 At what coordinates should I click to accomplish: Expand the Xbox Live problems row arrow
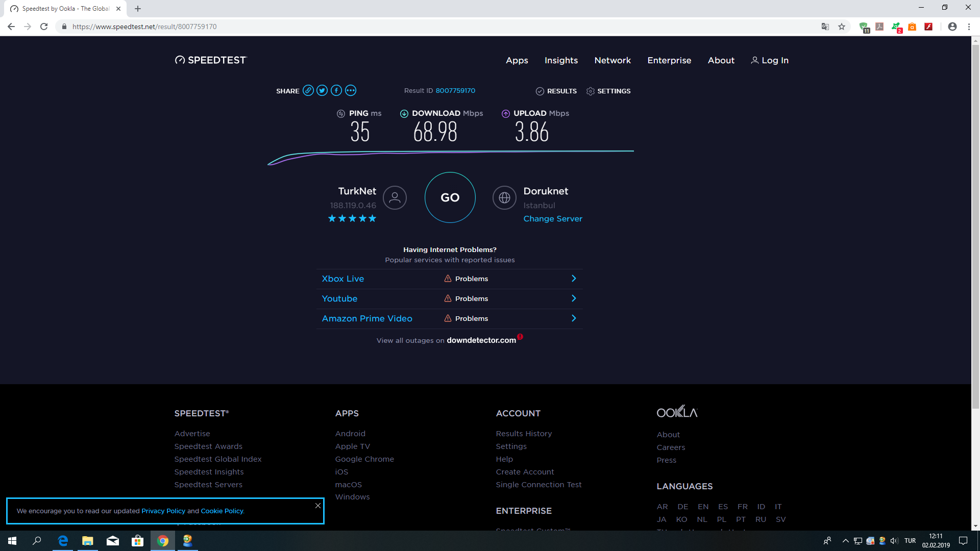pyautogui.click(x=574, y=279)
